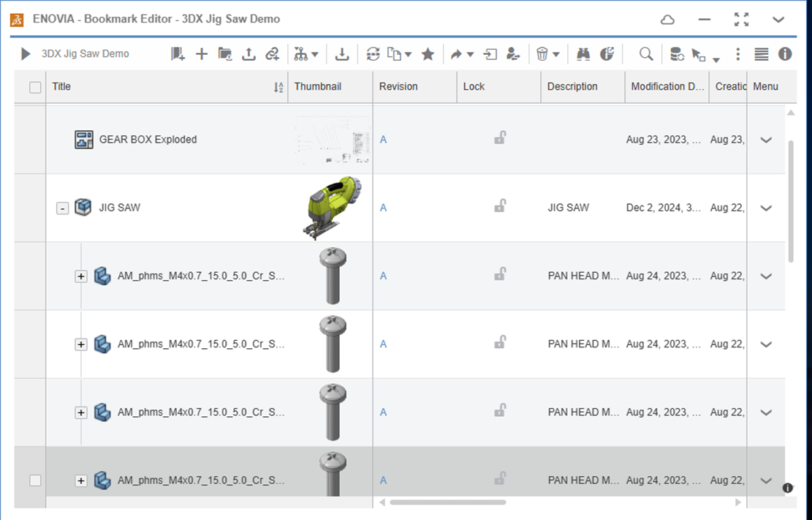
Task: Click the cursor selection mode icon
Action: tap(699, 54)
